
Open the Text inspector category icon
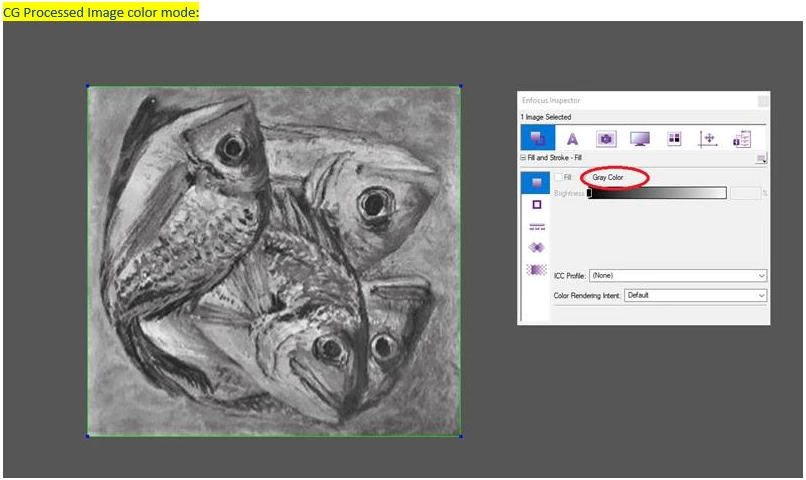point(572,139)
